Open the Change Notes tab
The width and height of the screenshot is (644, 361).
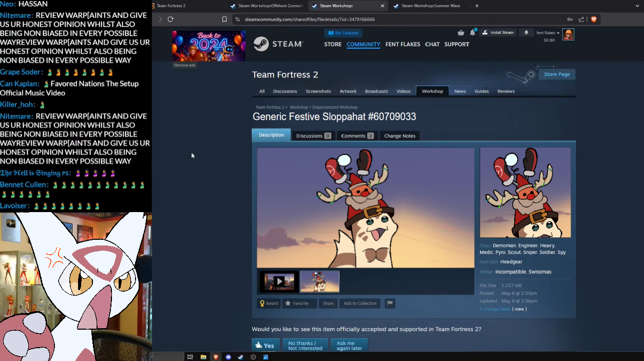click(400, 136)
